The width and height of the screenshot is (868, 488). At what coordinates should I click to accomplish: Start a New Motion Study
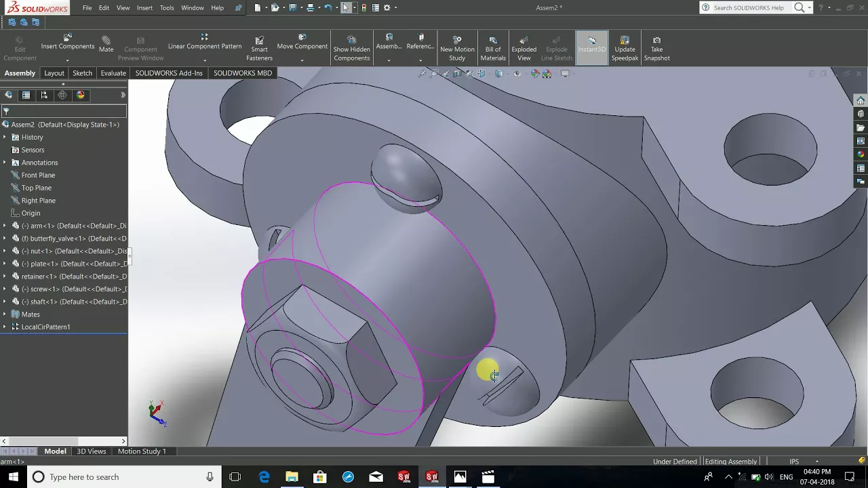click(457, 49)
